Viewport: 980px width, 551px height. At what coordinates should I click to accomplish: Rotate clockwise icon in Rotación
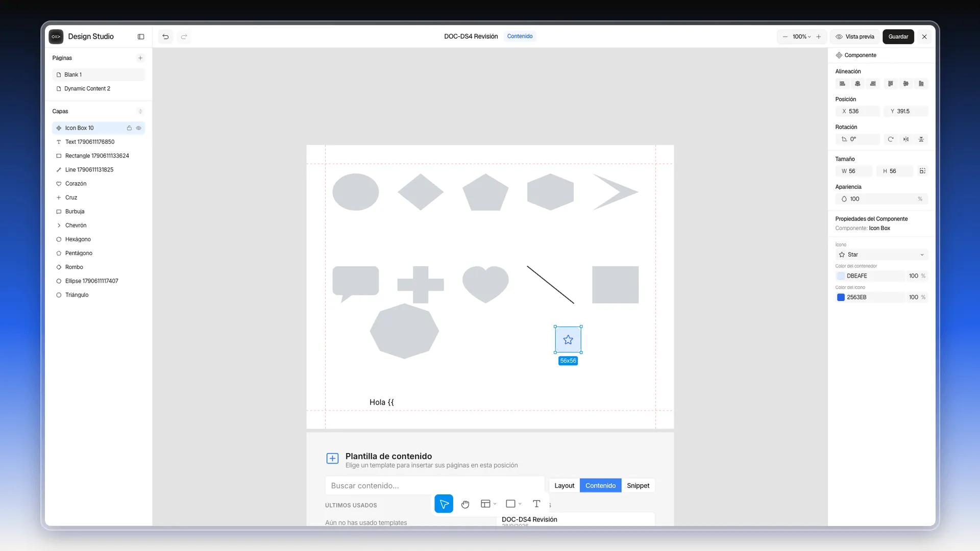pyautogui.click(x=891, y=139)
